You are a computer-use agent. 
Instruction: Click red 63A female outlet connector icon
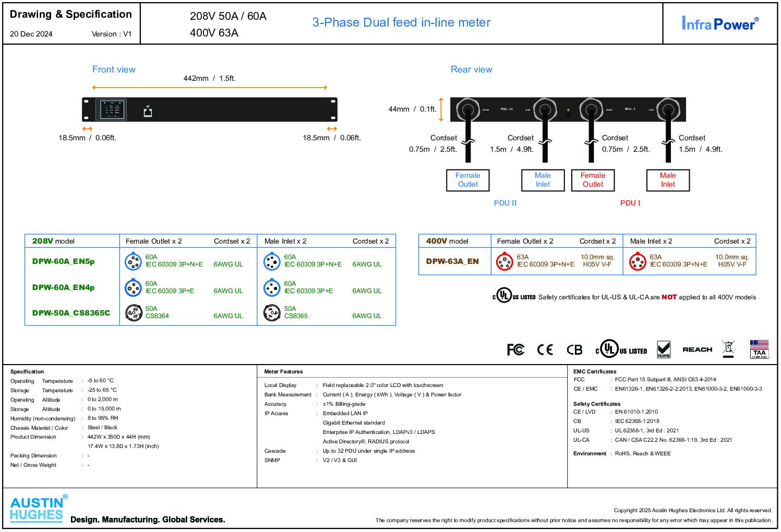[x=504, y=261]
